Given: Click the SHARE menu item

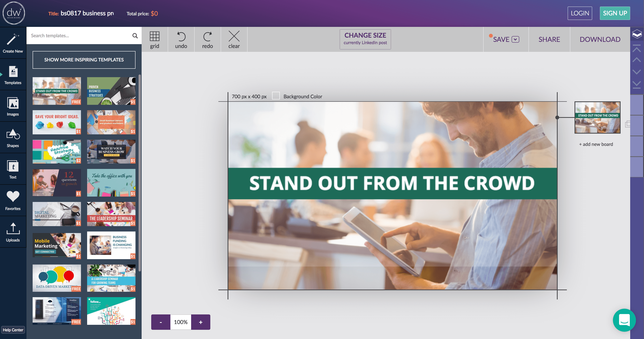Looking at the screenshot, I should (x=549, y=39).
